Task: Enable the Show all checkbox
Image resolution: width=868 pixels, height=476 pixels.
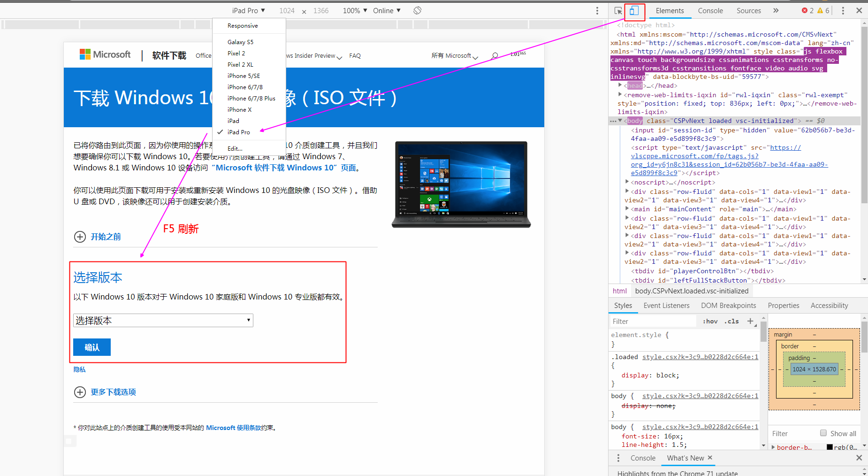Action: tap(823, 433)
